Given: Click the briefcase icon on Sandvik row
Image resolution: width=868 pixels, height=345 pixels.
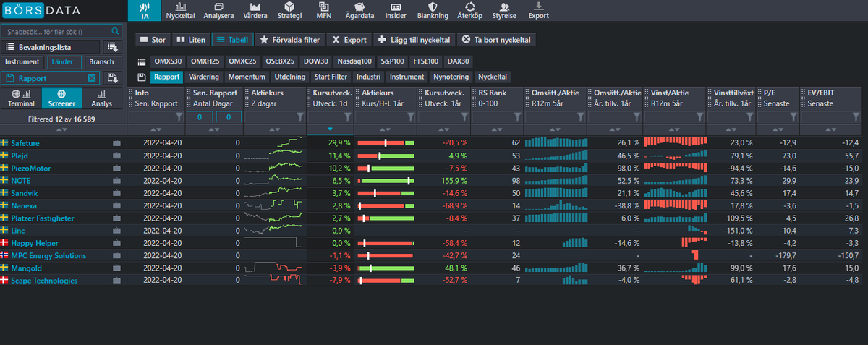Looking at the screenshot, I should (x=116, y=193).
